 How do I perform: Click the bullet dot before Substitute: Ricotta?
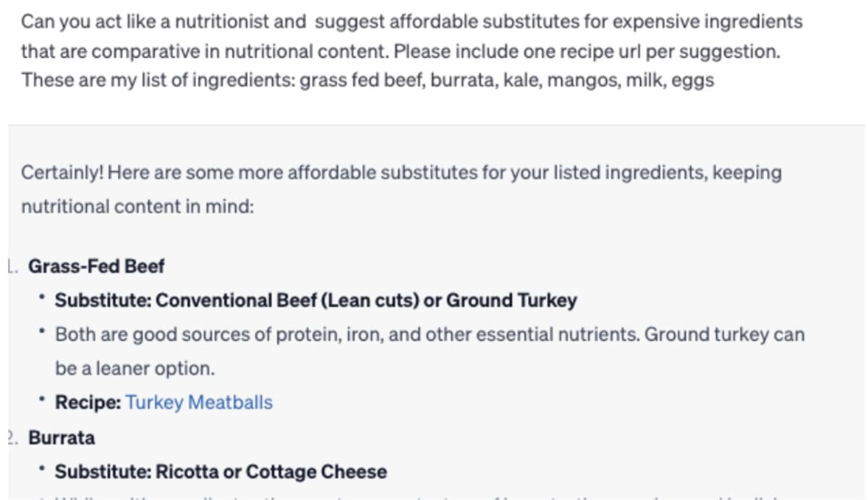[44, 470]
